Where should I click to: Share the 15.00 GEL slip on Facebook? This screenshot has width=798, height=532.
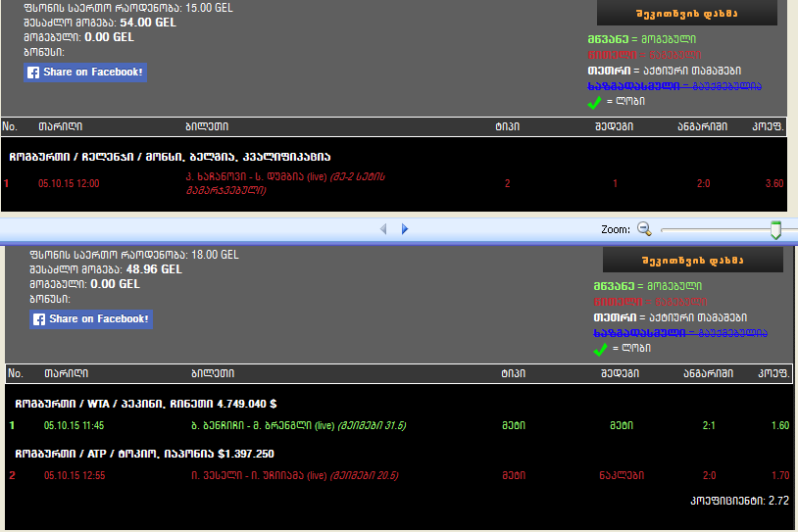[85, 73]
